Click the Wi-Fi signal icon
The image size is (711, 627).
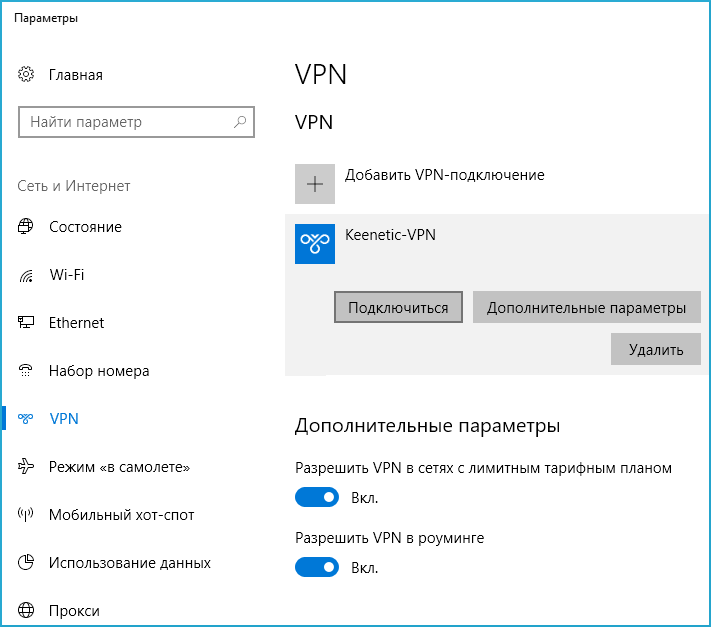point(27,275)
